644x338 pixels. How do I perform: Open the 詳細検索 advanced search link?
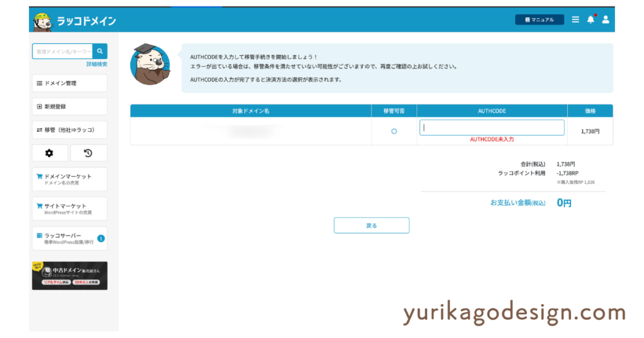[96, 65]
